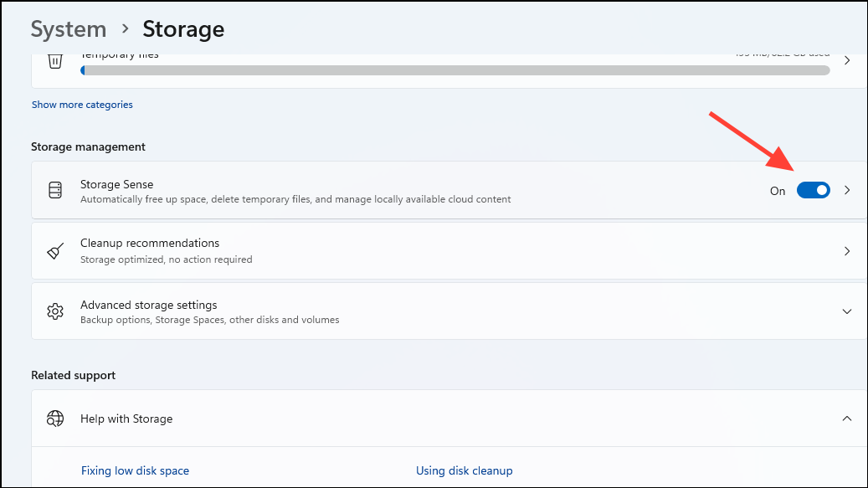The image size is (868, 488).
Task: Click the Storage Sense drive icon
Action: [55, 191]
